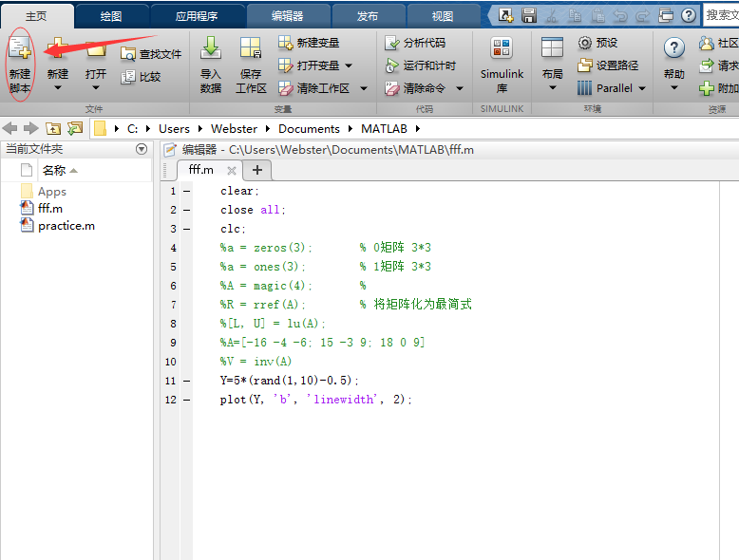Close the fff.m editor tab

pos(232,171)
